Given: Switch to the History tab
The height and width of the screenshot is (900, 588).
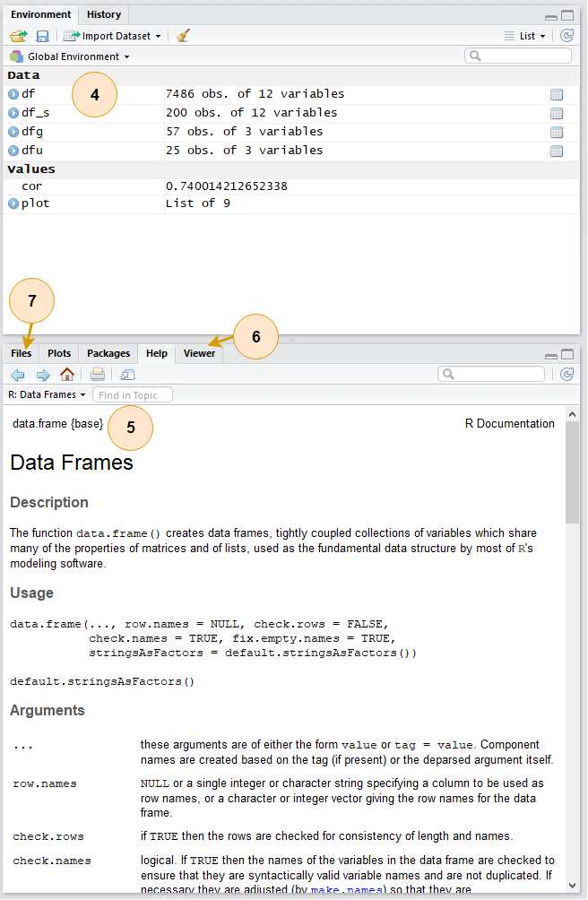Looking at the screenshot, I should [104, 14].
